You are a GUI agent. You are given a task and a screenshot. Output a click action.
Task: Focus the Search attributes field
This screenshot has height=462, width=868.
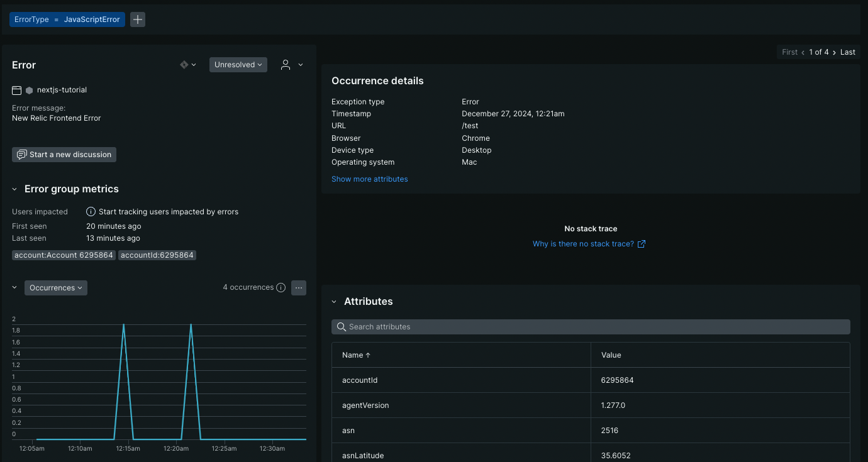coord(591,327)
